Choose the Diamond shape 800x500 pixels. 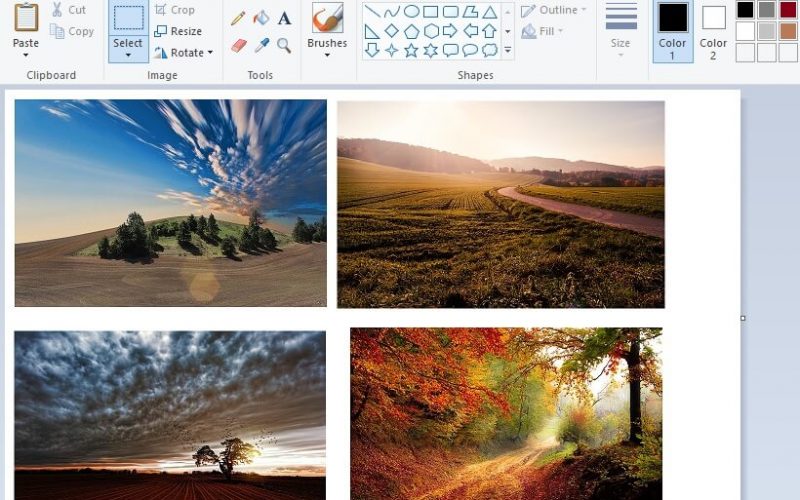click(392, 31)
